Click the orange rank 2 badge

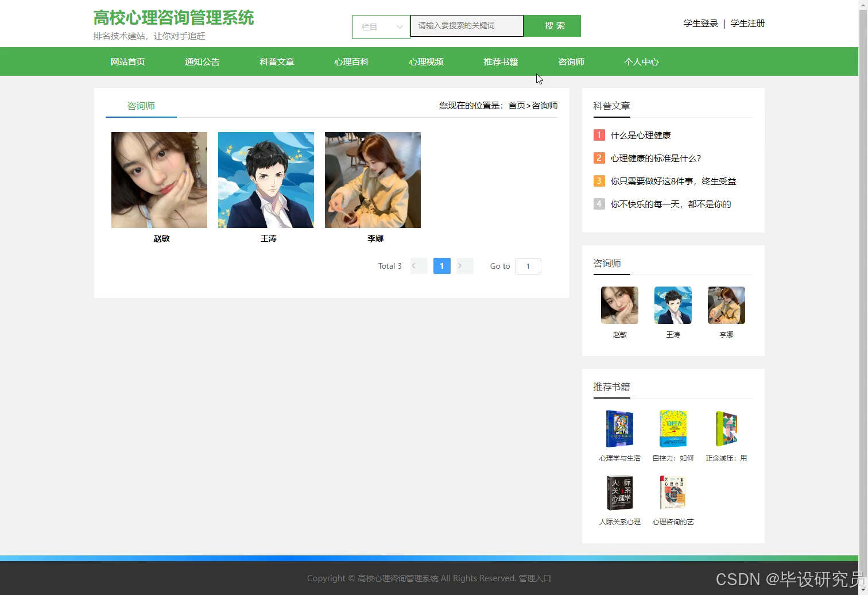point(599,158)
